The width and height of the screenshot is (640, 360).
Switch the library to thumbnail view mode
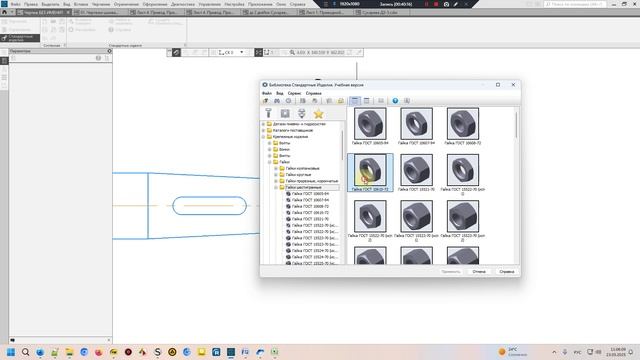355,101
